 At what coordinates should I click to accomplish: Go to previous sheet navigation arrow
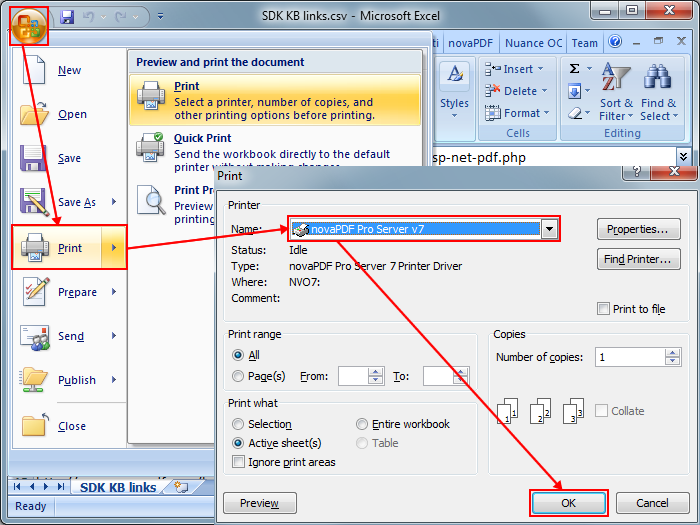(x=32, y=486)
